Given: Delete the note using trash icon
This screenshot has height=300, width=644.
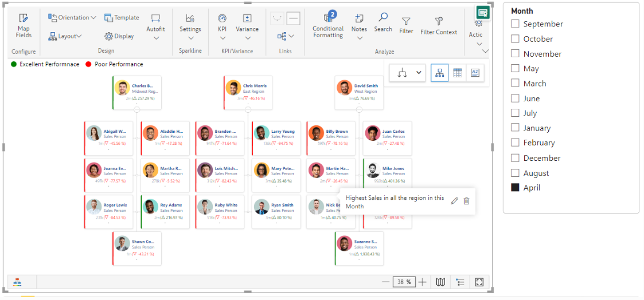Looking at the screenshot, I should click(466, 201).
